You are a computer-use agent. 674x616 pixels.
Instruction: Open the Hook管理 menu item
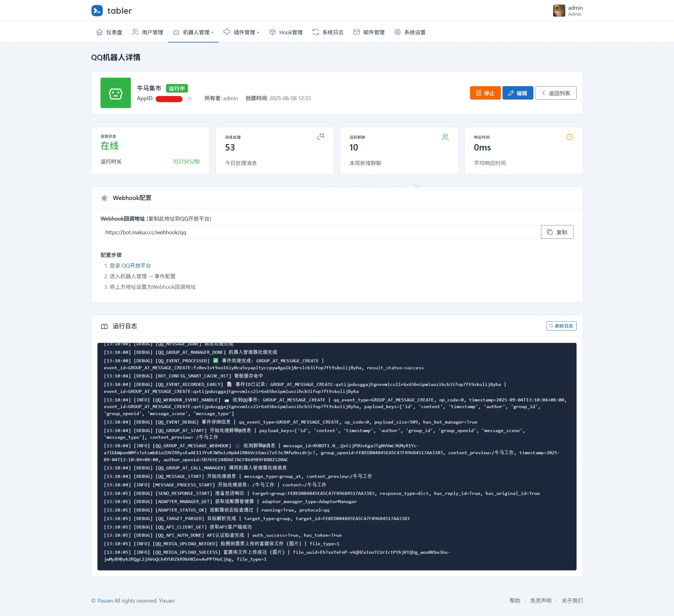(286, 32)
